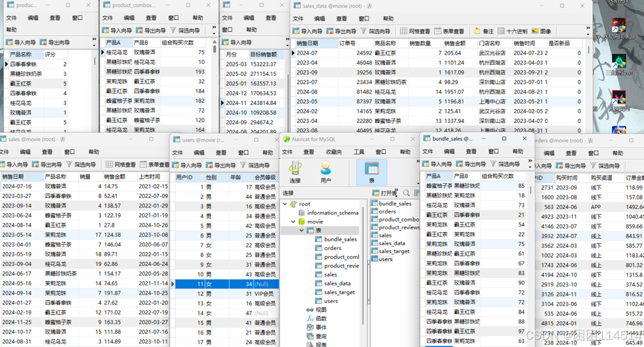
Task: Open 筛选向导 in the orders window
Action: point(605,166)
